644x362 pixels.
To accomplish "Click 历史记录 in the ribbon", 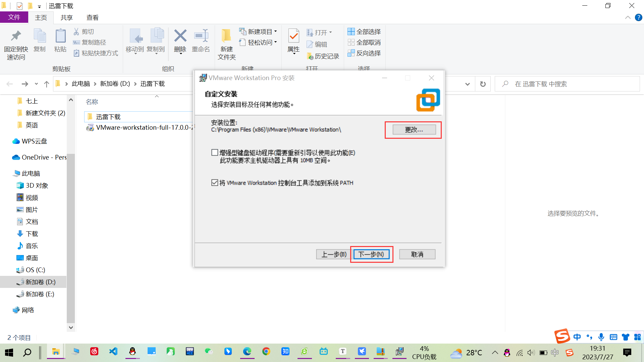I will point(323,56).
